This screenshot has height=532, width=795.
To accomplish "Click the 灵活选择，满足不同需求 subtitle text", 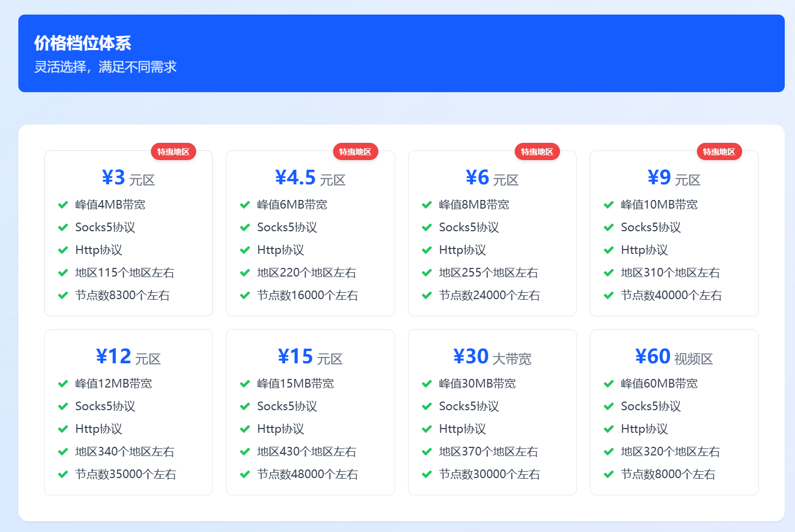I will (x=106, y=67).
